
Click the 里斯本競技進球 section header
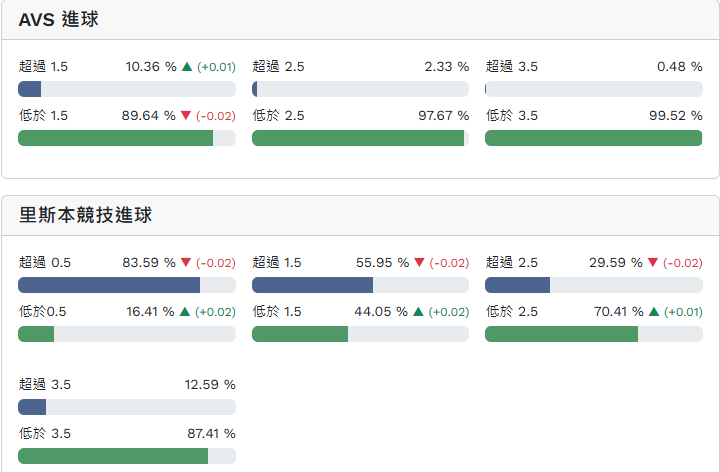click(86, 215)
